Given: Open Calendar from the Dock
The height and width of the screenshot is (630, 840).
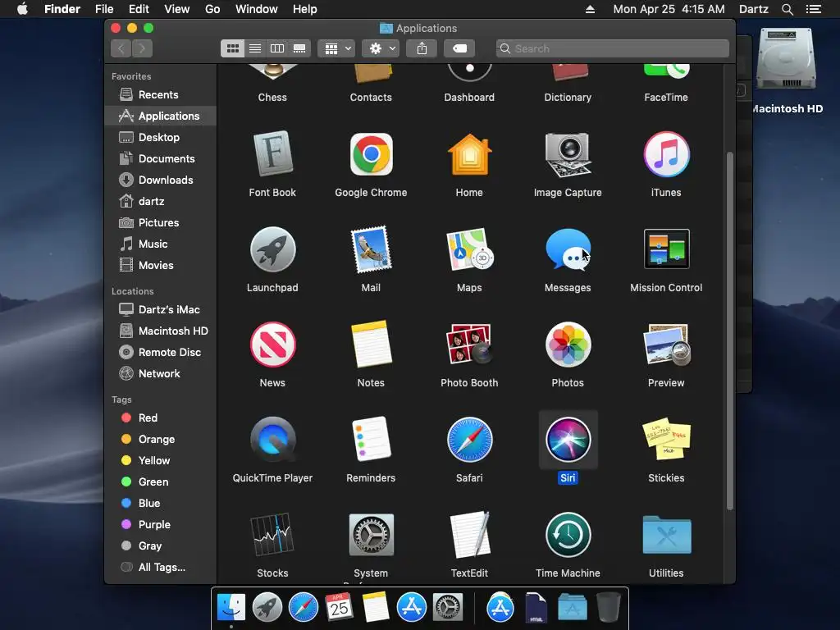Looking at the screenshot, I should pos(339,607).
